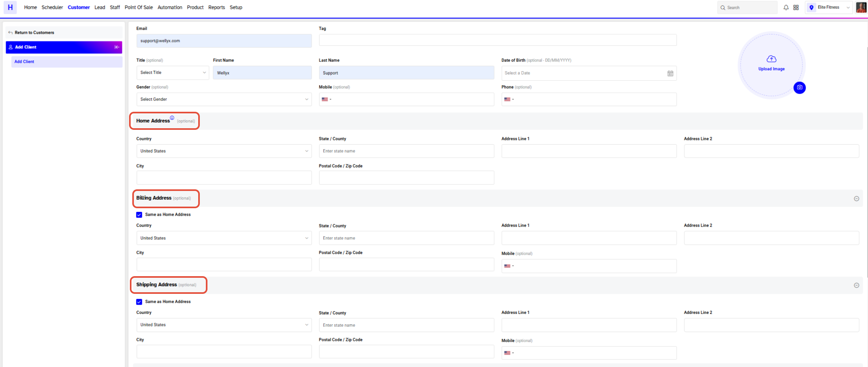Viewport: 868px width, 367px height.
Task: Click Shipping Address Line 1 field
Action: click(x=589, y=325)
